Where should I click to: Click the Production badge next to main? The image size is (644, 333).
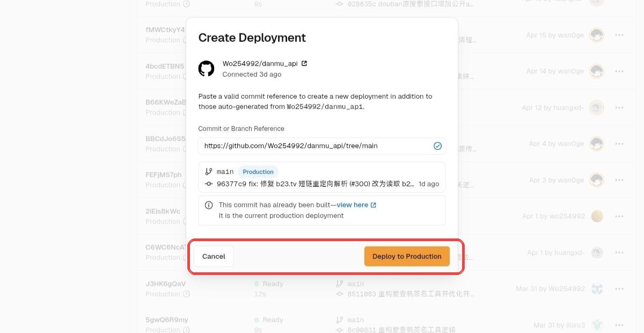click(258, 172)
